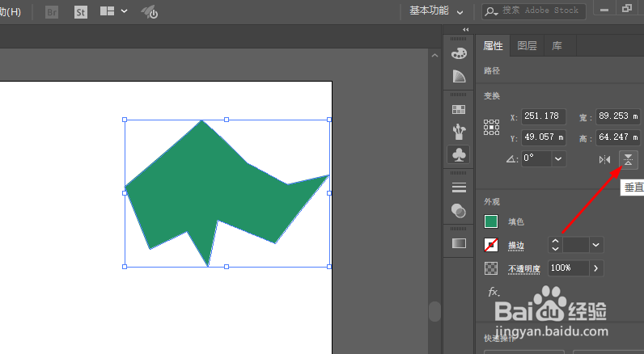The image size is (644, 354).
Task: Click the vertical scrollbar thumb
Action: [434, 312]
